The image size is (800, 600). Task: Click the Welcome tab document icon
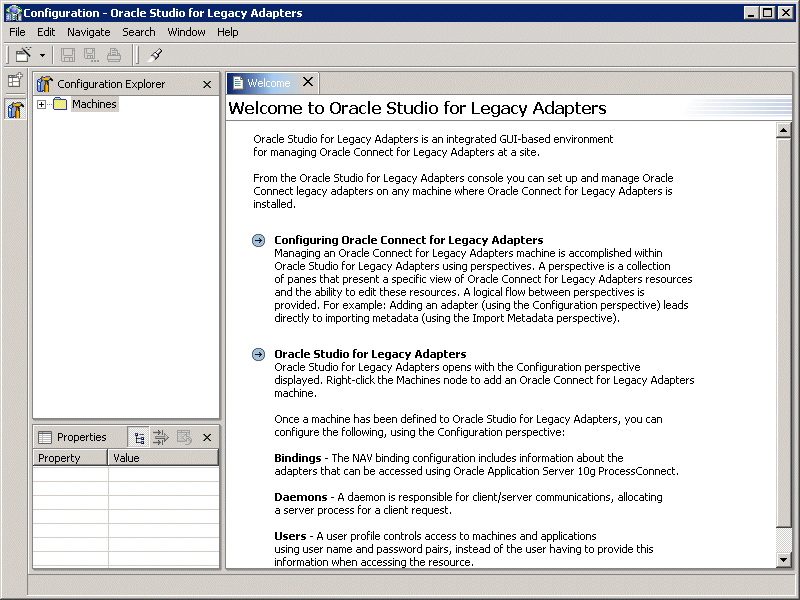[x=238, y=83]
